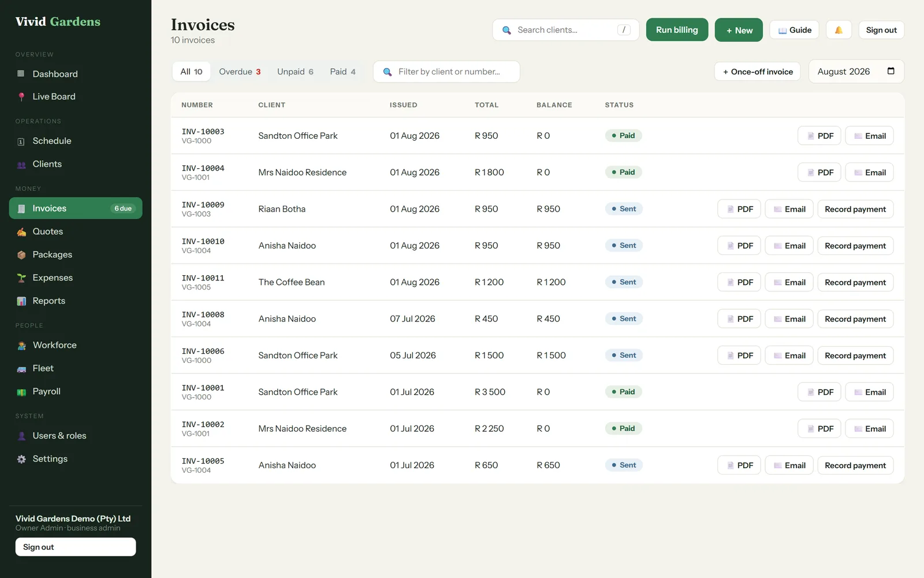Download PDF for INV-10001
Image resolution: width=924 pixels, height=578 pixels.
tap(819, 392)
